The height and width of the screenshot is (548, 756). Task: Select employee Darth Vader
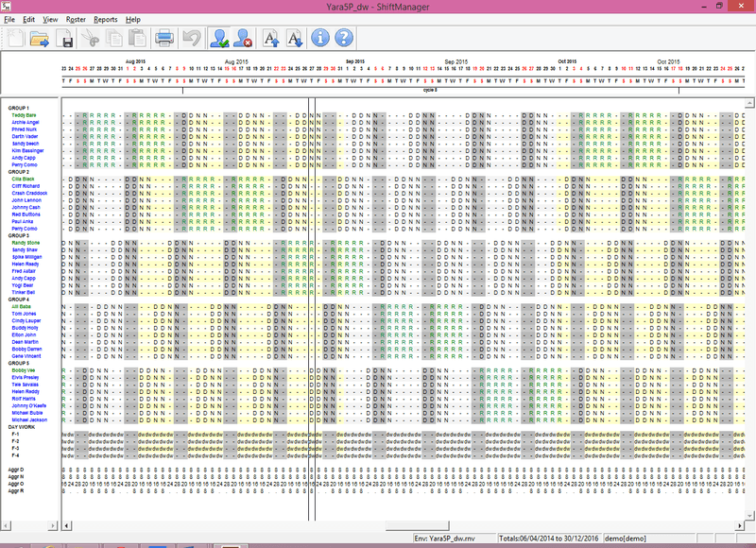pyautogui.click(x=26, y=136)
